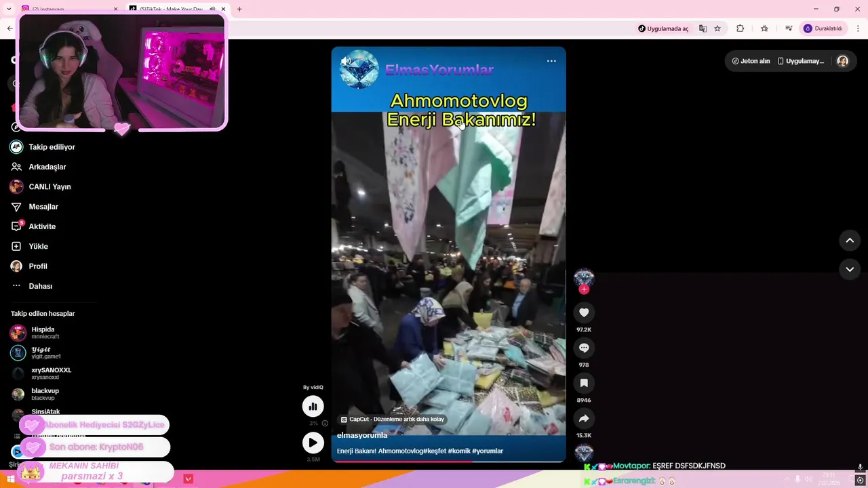Mute the TikTok tab's audio icon
Screen dimensions: 868x488
212,9
